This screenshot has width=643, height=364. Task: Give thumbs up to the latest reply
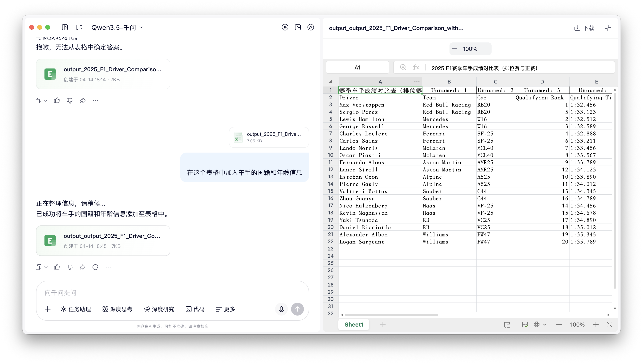point(57,267)
